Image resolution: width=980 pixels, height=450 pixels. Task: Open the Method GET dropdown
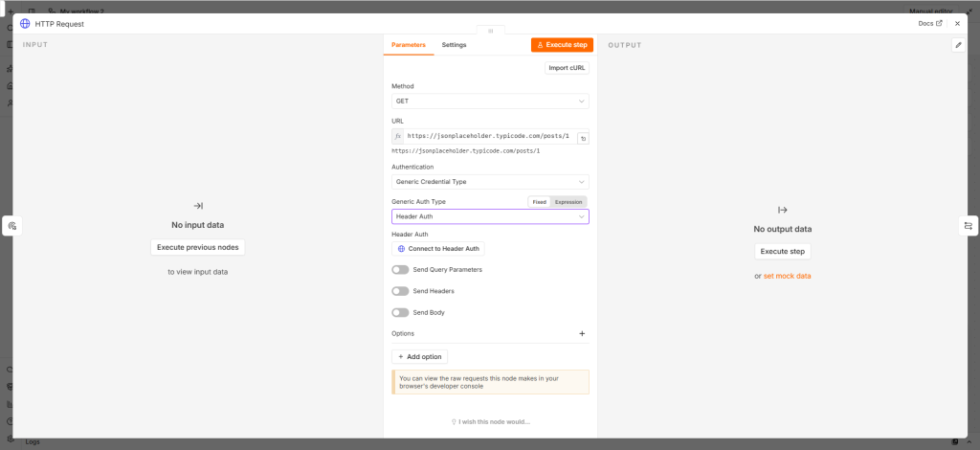click(x=490, y=101)
